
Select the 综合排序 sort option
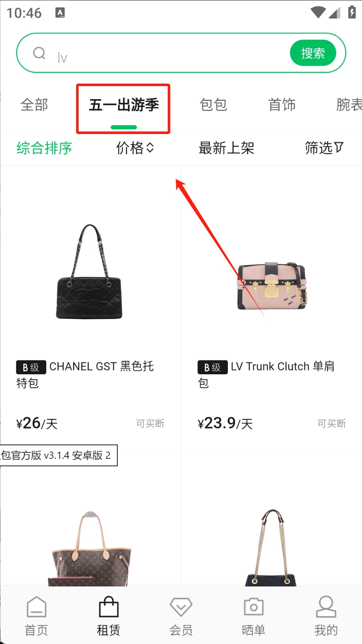[45, 148]
